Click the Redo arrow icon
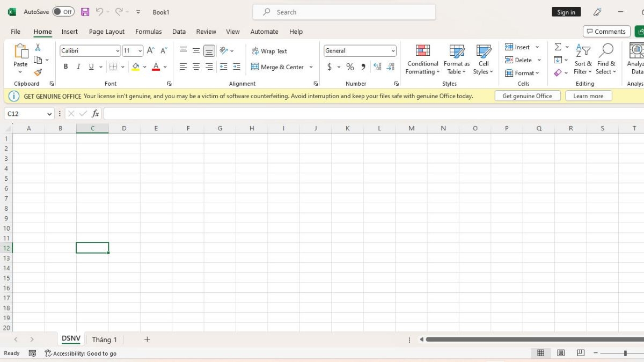Image resolution: width=644 pixels, height=362 pixels. tap(119, 12)
